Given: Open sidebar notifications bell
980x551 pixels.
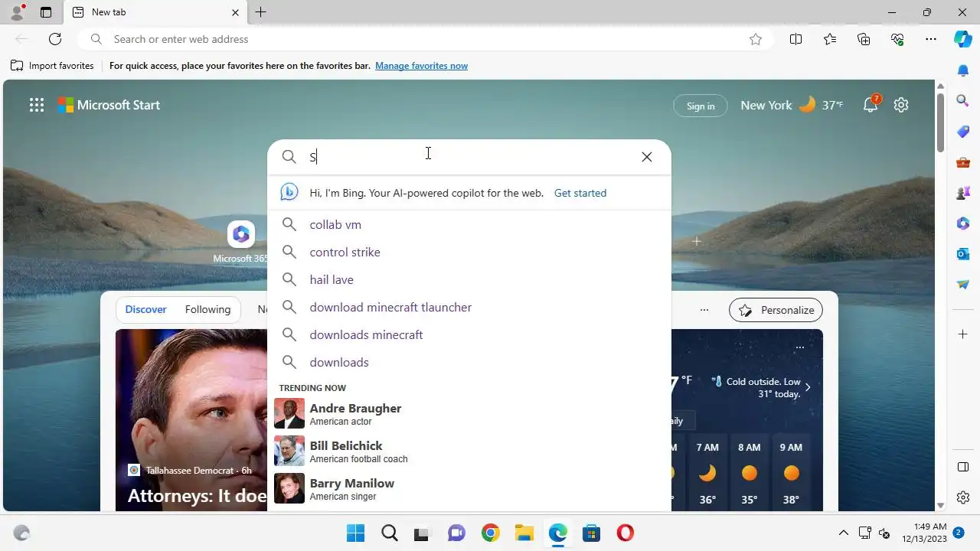Looking at the screenshot, I should pyautogui.click(x=963, y=70).
